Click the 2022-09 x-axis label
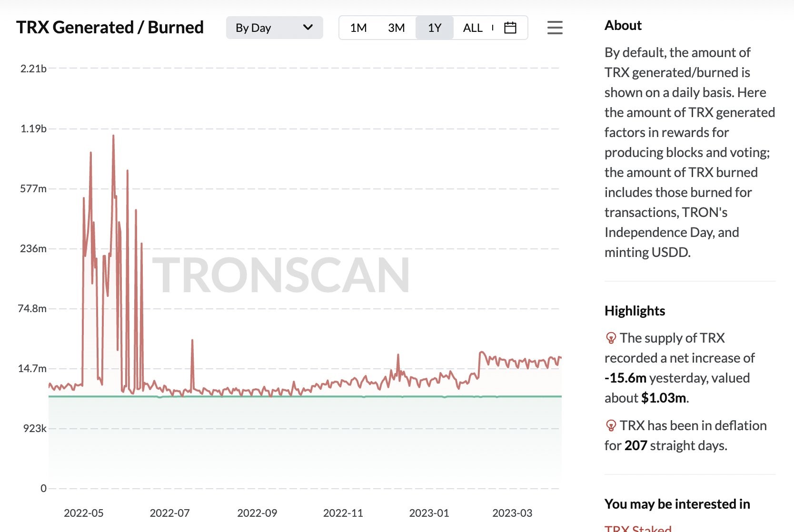 [257, 513]
